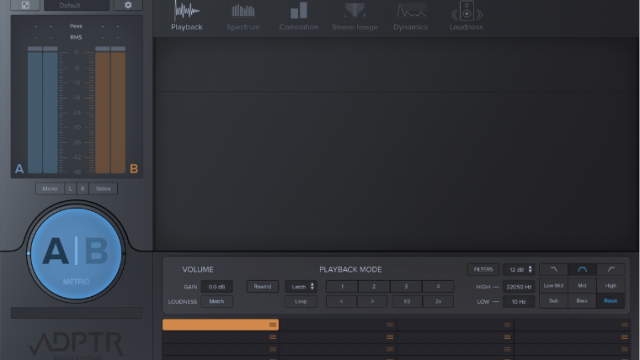Open the settings gear icon
The height and width of the screenshot is (360, 640).
128,5
